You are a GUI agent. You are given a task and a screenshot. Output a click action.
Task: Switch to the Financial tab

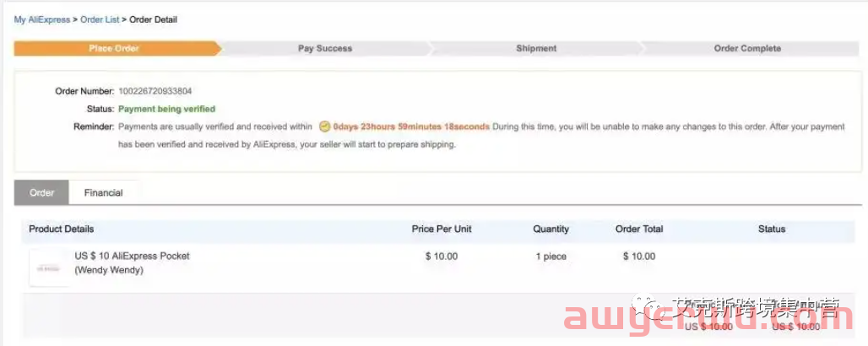pyautogui.click(x=104, y=192)
